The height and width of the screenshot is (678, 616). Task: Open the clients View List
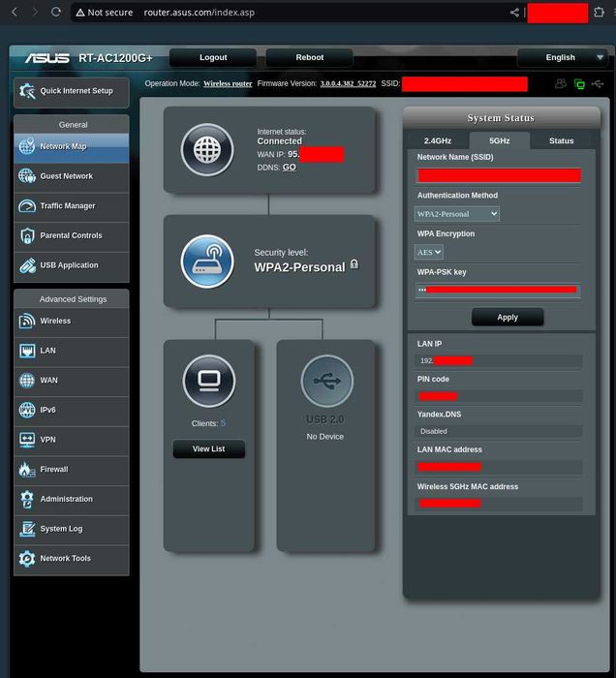pyautogui.click(x=209, y=449)
